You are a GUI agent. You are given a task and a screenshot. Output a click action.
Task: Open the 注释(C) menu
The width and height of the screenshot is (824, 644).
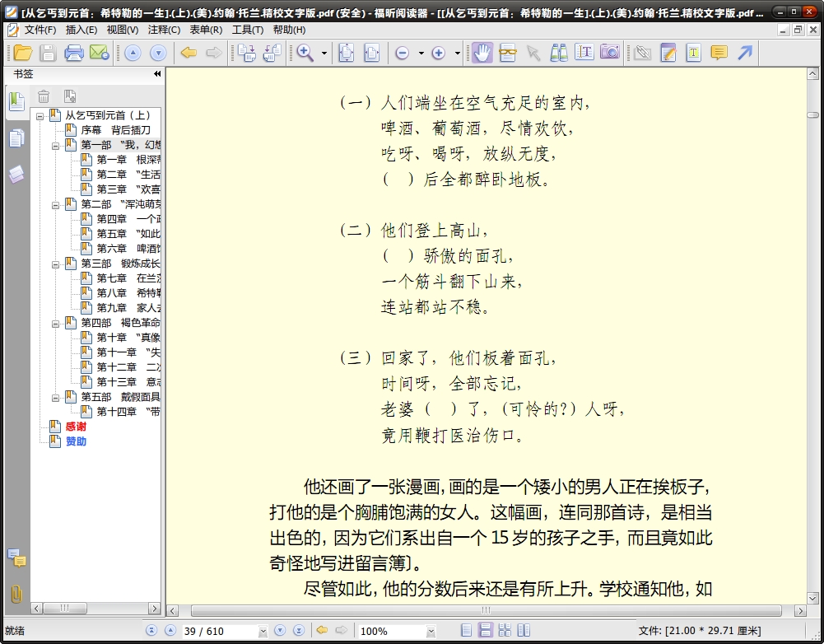coord(164,30)
